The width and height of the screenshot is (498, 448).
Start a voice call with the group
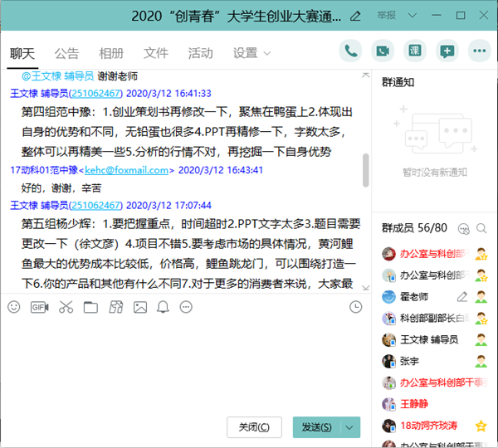(351, 51)
